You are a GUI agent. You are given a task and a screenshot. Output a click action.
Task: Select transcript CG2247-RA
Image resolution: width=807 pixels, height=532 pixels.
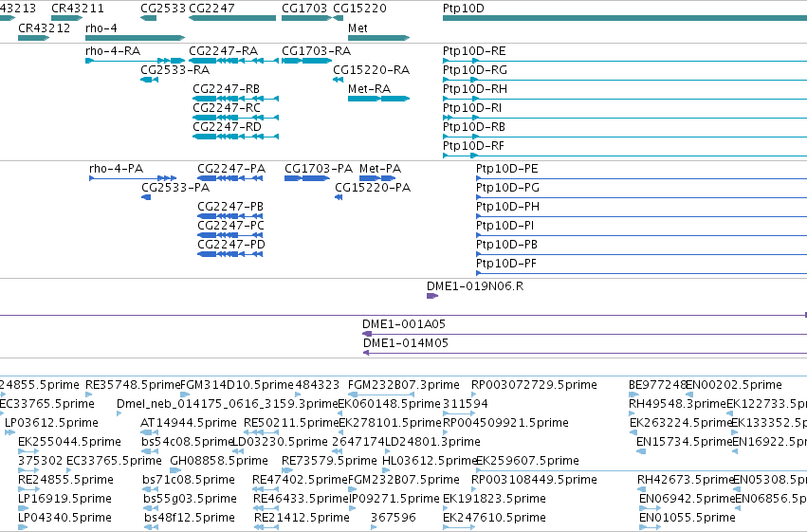tap(224, 51)
